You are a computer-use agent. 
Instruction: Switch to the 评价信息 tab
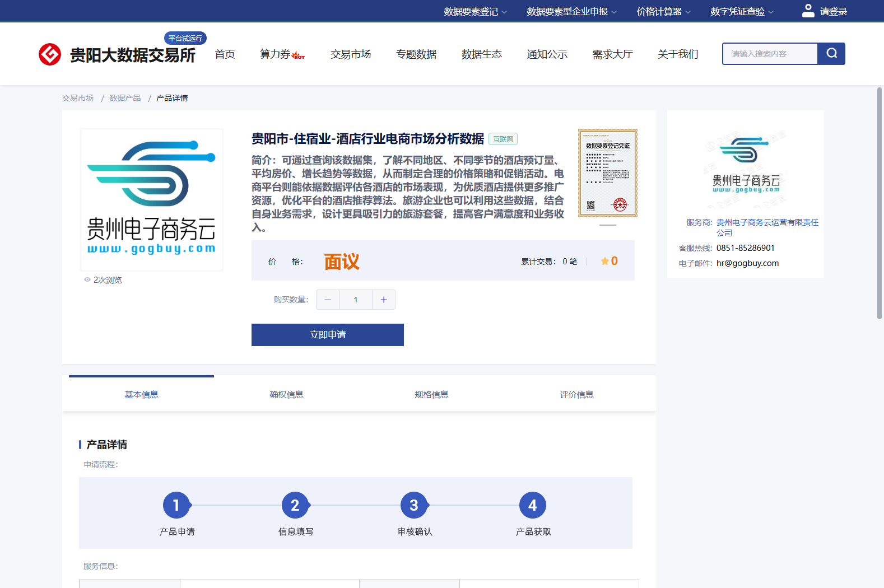(576, 394)
